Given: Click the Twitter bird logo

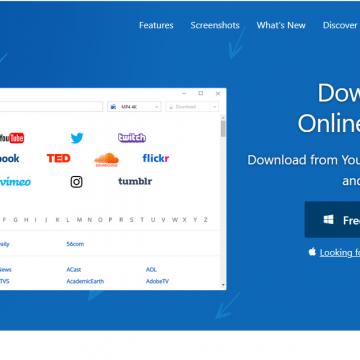Looking at the screenshot, I should coord(77,138).
